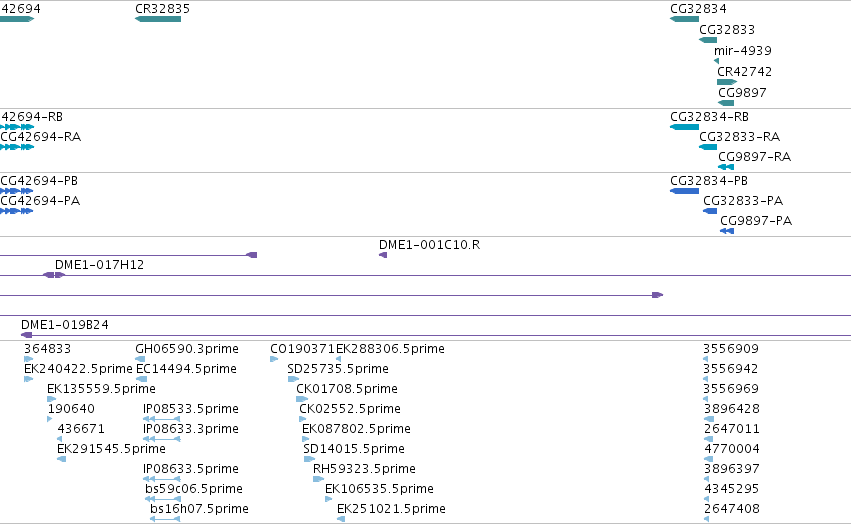Click the CR32835 teal arrow glyph
Screen dimensions: 851x524
(158, 19)
